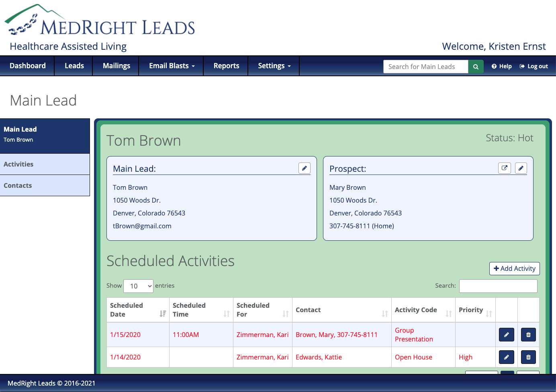Sort by Priority column
Screen dimensions: 556x392
click(x=476, y=310)
